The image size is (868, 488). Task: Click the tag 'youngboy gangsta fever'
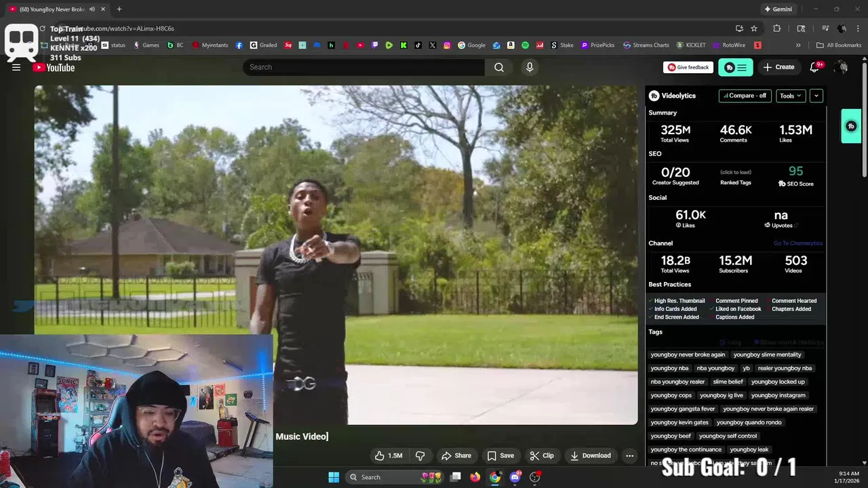682,409
